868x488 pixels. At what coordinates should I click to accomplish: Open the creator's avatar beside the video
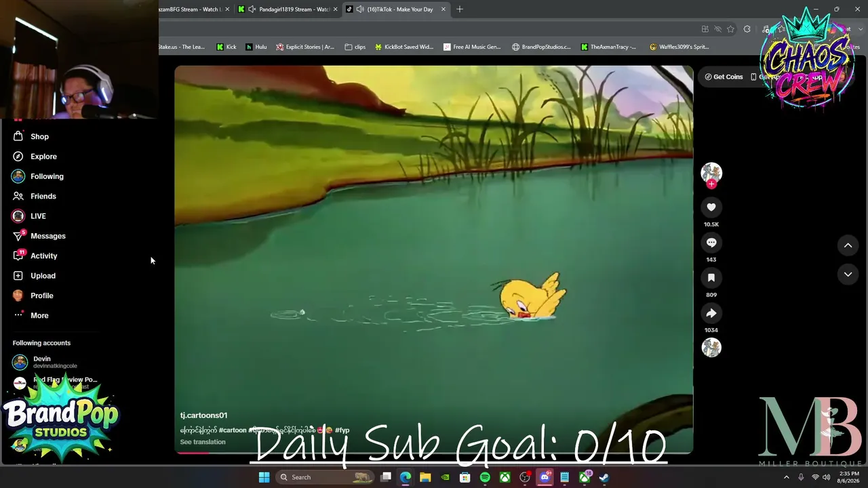coord(711,172)
